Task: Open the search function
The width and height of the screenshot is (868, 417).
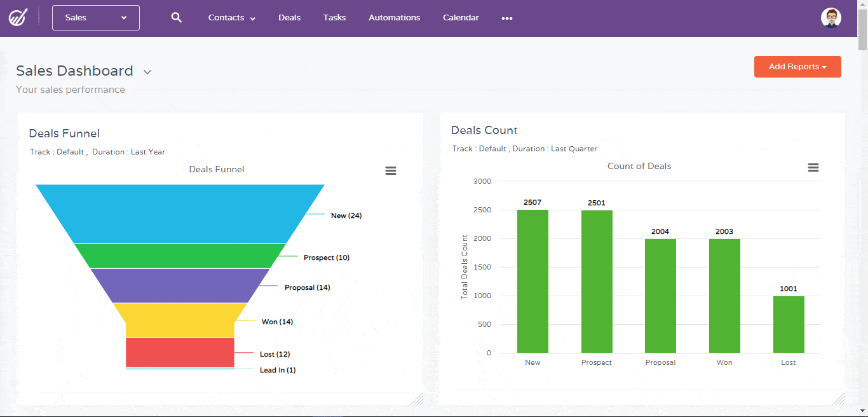Action: 176,17
